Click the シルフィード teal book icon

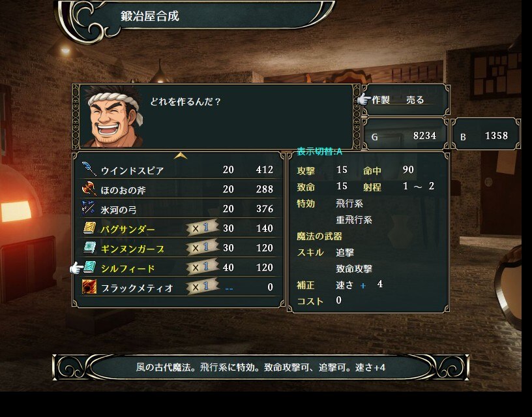click(89, 268)
